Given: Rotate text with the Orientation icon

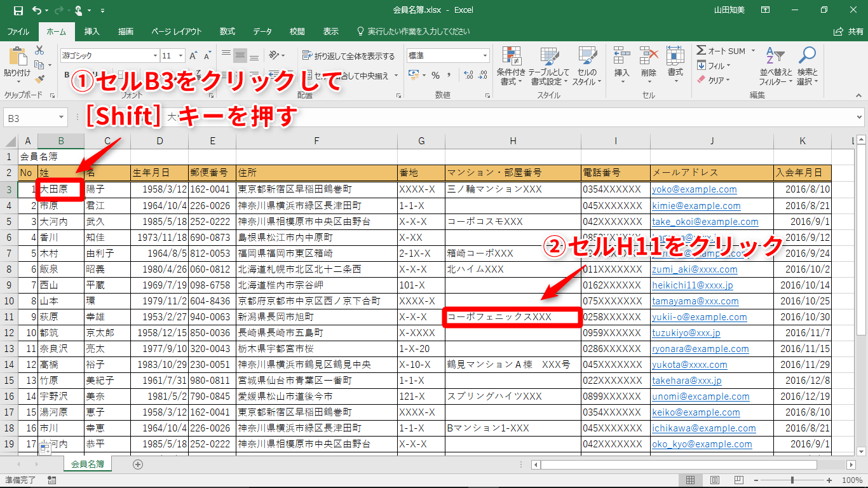Looking at the screenshot, I should (275, 55).
